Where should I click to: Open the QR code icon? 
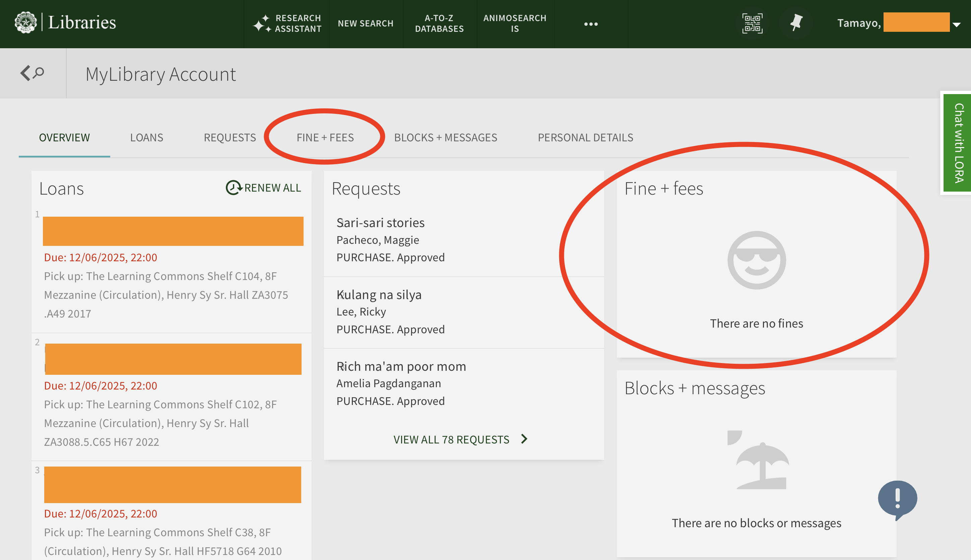pyautogui.click(x=752, y=23)
